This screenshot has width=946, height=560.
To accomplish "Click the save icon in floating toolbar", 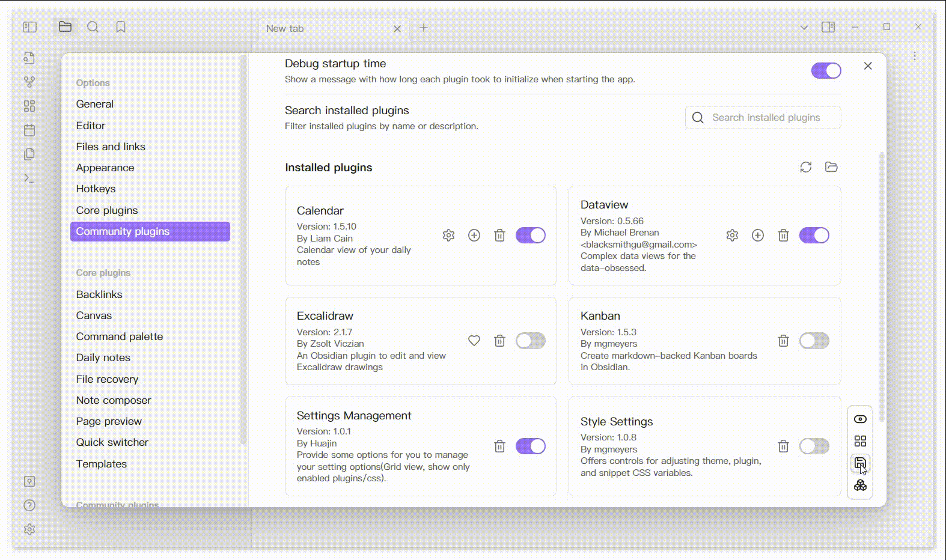I will coord(860,463).
